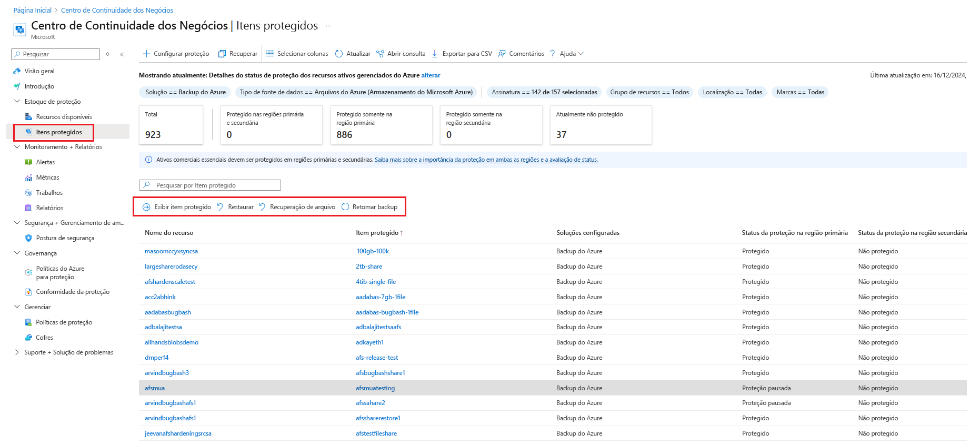Collapse the Segurança + Gerenciamento section

click(x=17, y=223)
